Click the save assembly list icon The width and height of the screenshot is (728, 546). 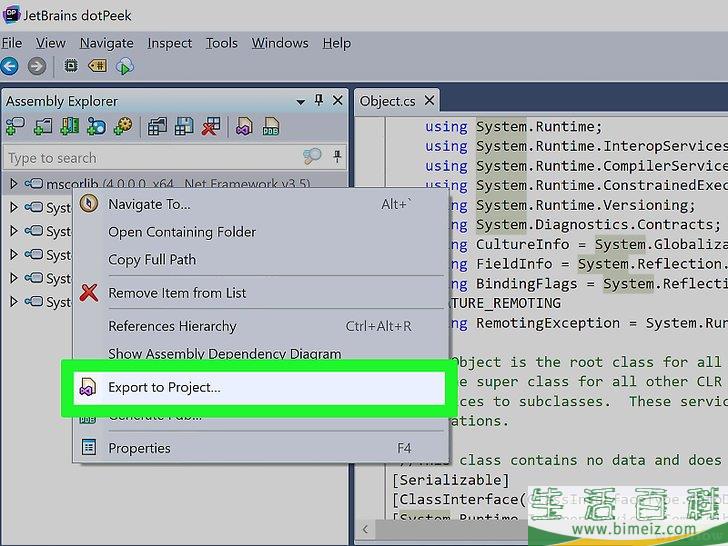[x=184, y=126]
